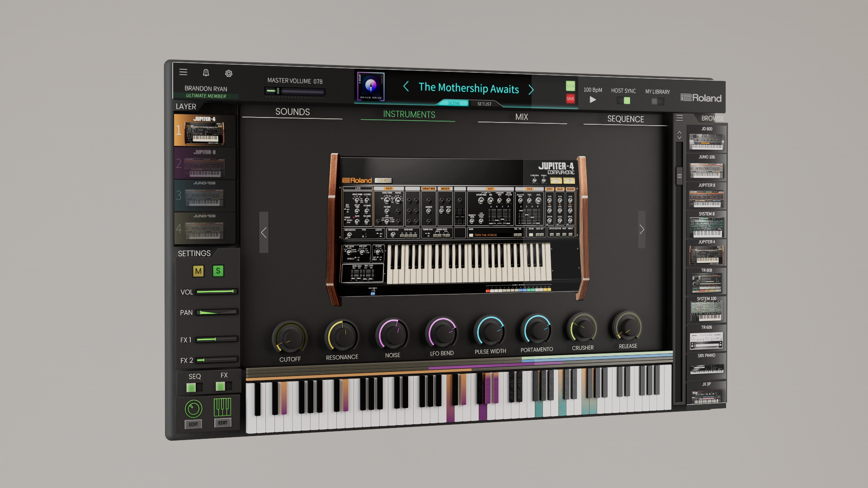Mute the layer with M button

(198, 271)
